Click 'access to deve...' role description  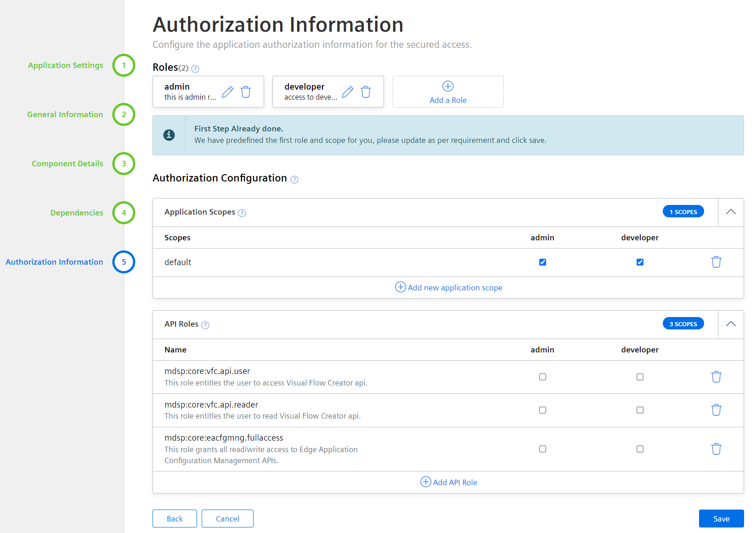coord(310,97)
